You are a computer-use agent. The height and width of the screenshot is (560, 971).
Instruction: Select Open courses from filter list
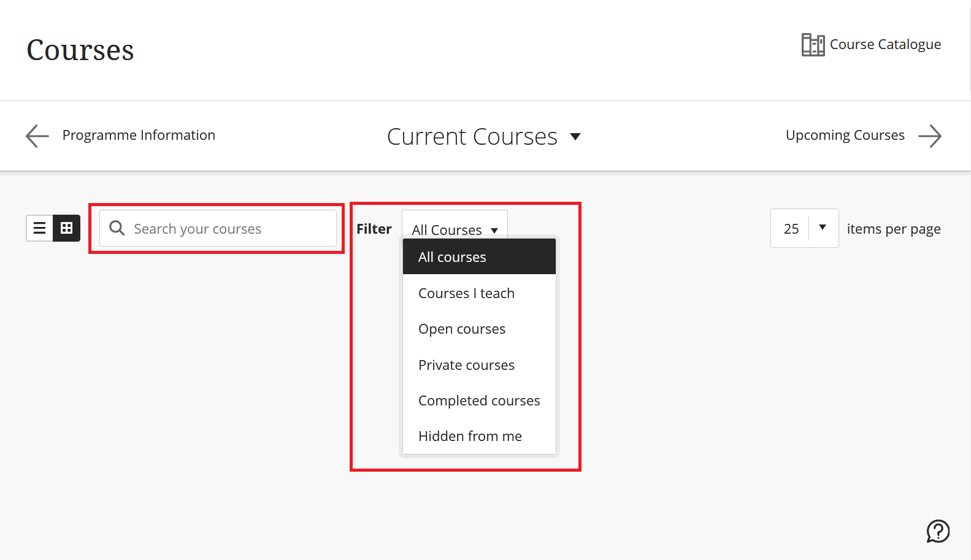[462, 329]
